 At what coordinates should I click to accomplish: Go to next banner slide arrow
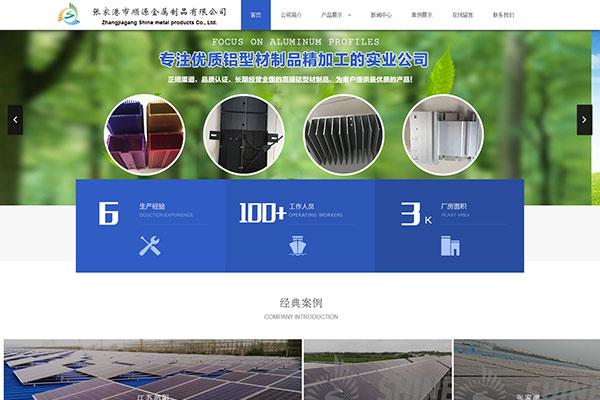(x=584, y=120)
